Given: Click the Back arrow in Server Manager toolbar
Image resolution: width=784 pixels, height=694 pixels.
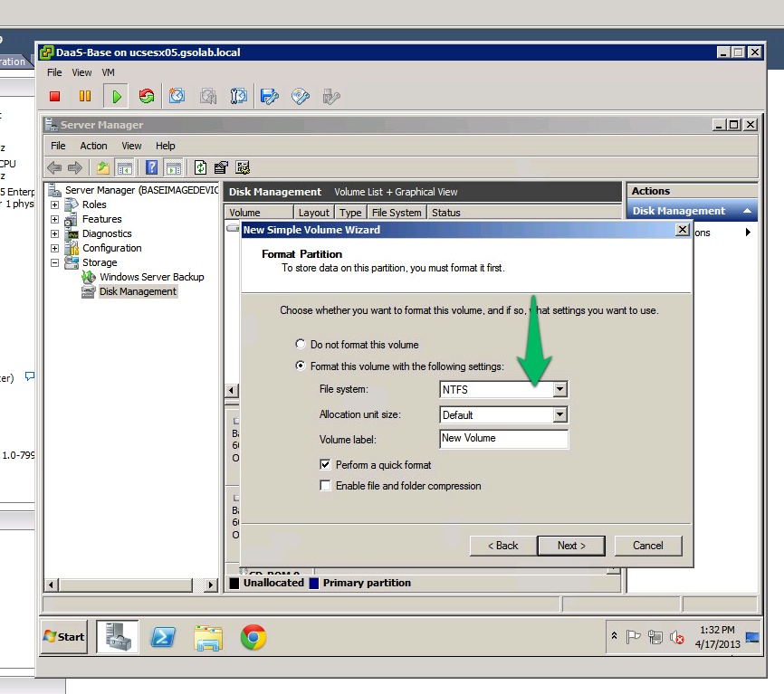Looking at the screenshot, I should tap(54, 168).
